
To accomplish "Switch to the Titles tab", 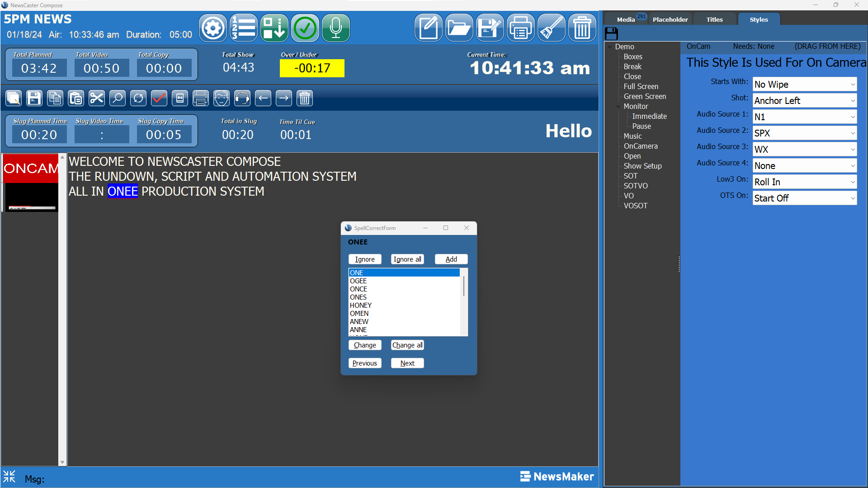I will [x=714, y=19].
